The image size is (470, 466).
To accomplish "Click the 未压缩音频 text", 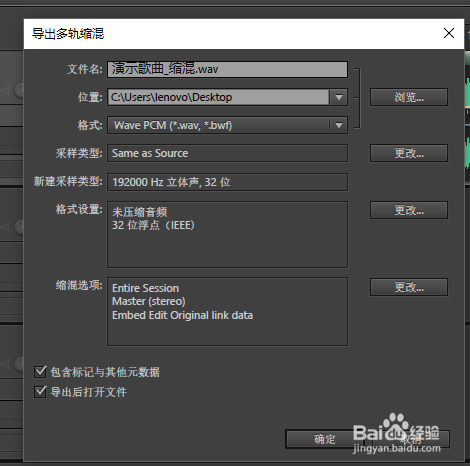I will pos(140,212).
